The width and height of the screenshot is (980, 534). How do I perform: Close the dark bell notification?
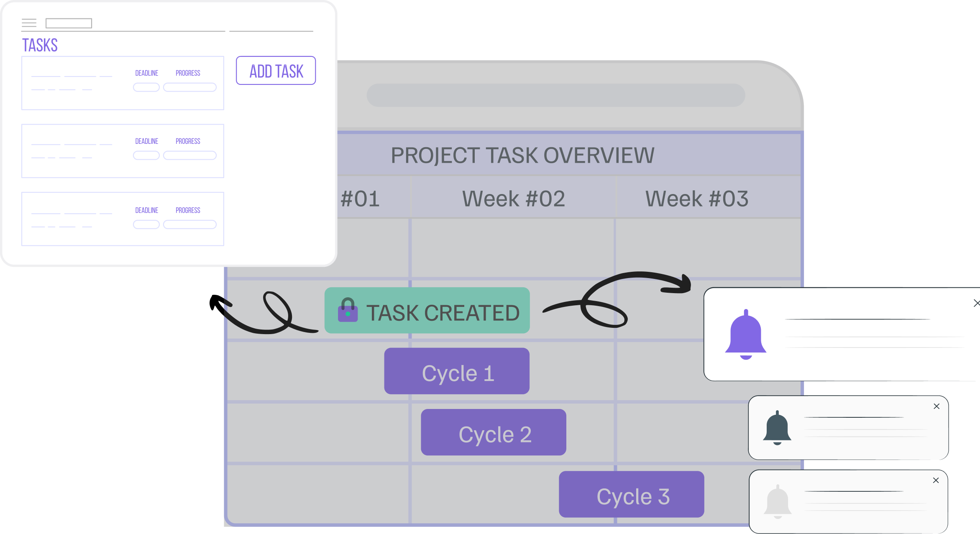[x=937, y=406]
